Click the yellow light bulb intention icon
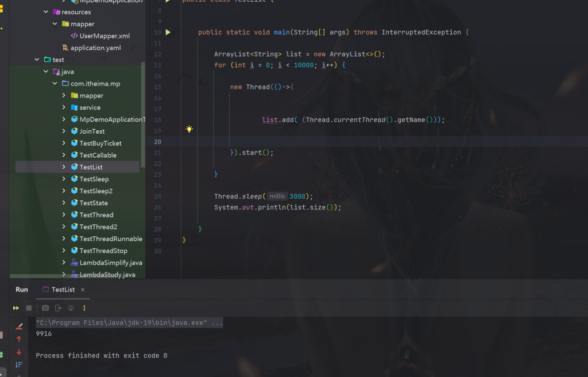588x377 pixels. pos(188,130)
